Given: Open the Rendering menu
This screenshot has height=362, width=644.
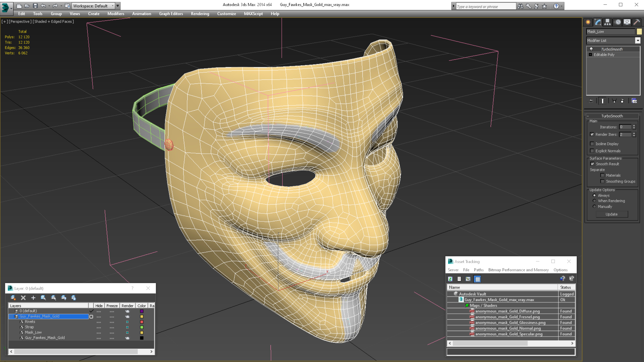Looking at the screenshot, I should click(200, 14).
